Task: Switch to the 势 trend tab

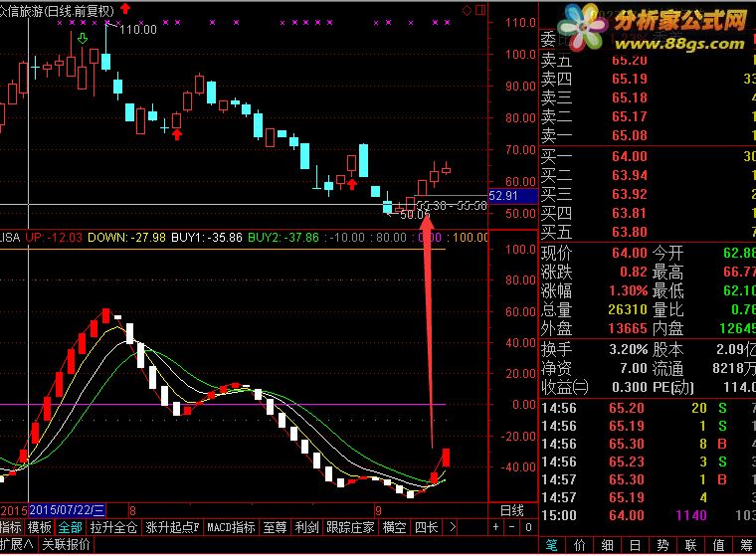Action: pyautogui.click(x=662, y=545)
